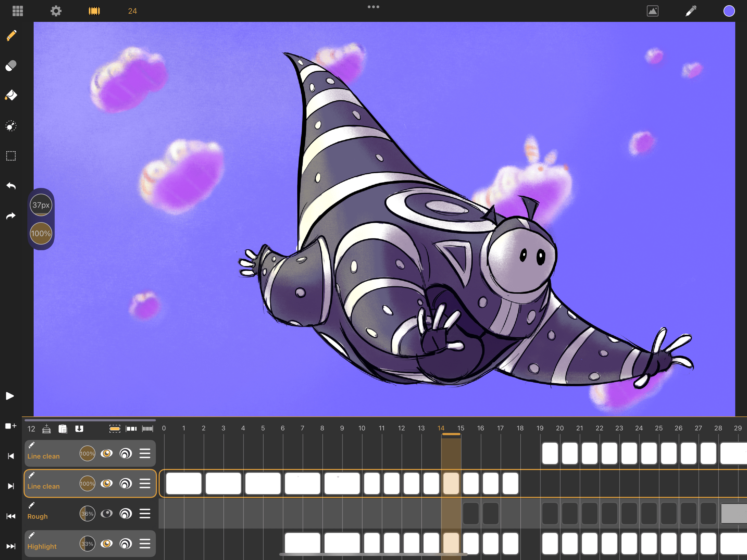
Task: Open the eyedropper color picker
Action: (691, 11)
